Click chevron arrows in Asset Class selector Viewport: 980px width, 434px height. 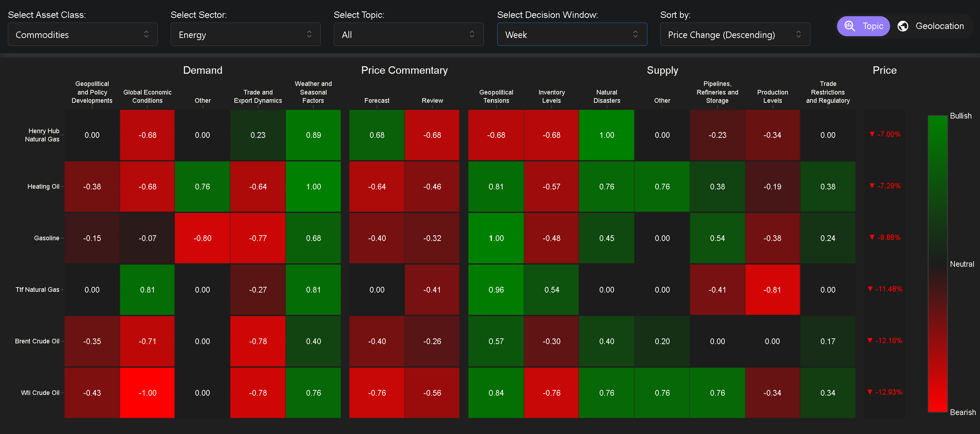(x=146, y=34)
